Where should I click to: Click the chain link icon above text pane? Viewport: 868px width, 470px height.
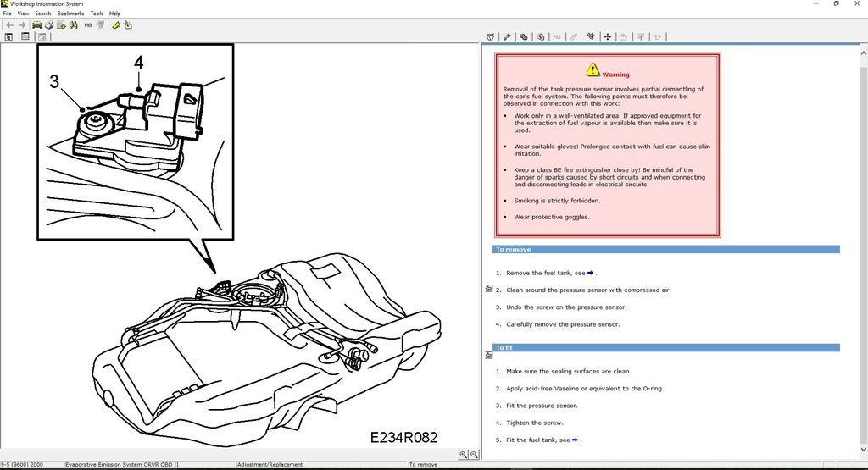524,37
